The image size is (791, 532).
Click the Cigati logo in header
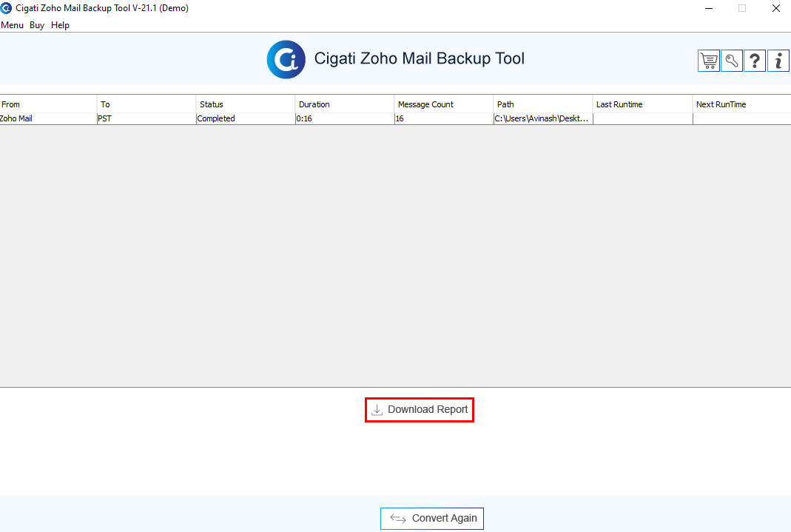(x=286, y=59)
